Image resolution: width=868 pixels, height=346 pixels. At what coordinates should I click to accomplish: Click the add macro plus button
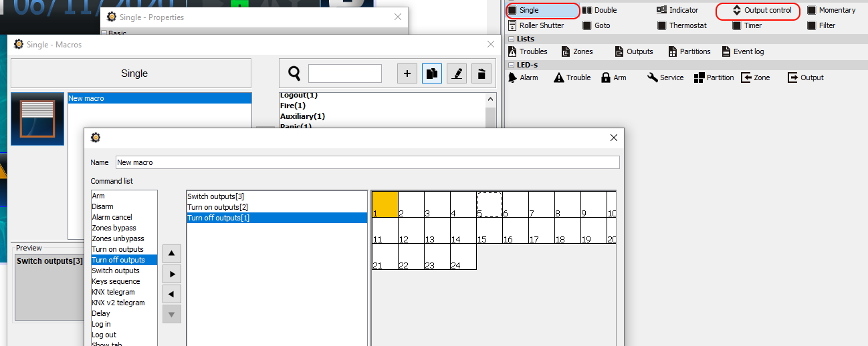(x=407, y=73)
